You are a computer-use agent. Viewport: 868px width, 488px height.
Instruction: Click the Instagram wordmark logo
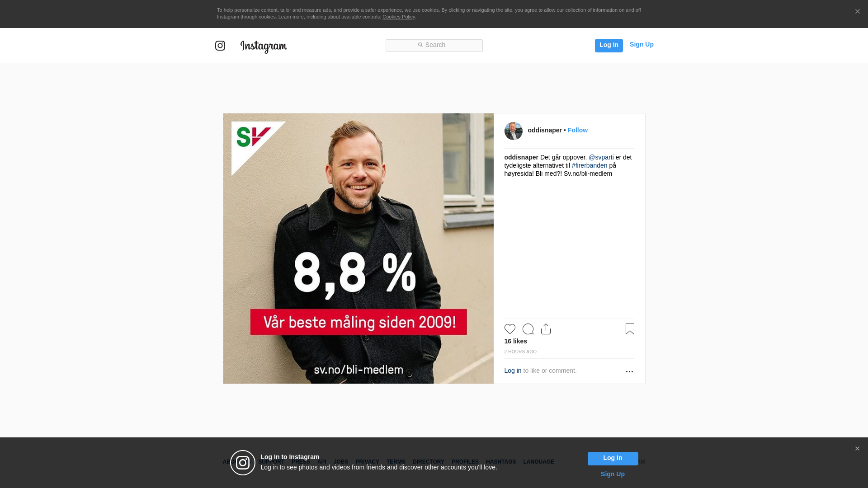pyautogui.click(x=264, y=46)
